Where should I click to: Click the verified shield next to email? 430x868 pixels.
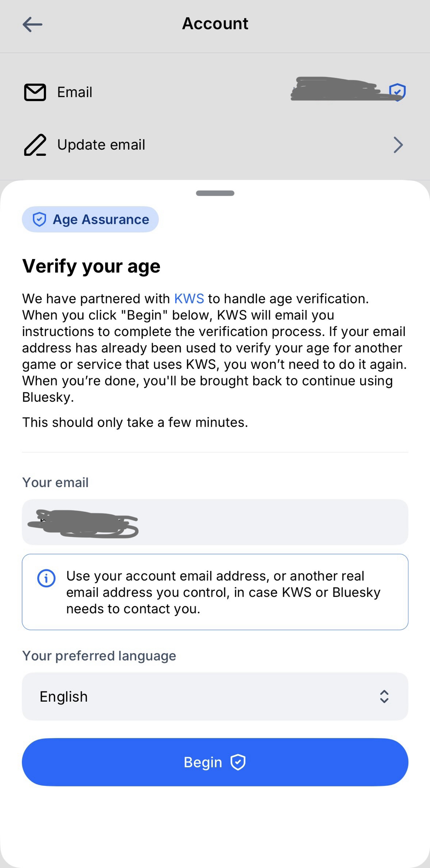pos(397,92)
